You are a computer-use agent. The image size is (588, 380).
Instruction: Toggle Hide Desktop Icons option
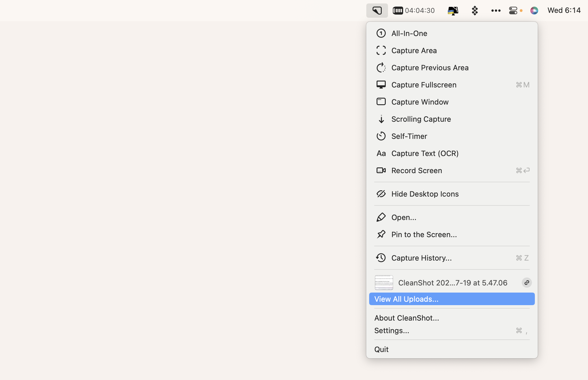point(425,194)
